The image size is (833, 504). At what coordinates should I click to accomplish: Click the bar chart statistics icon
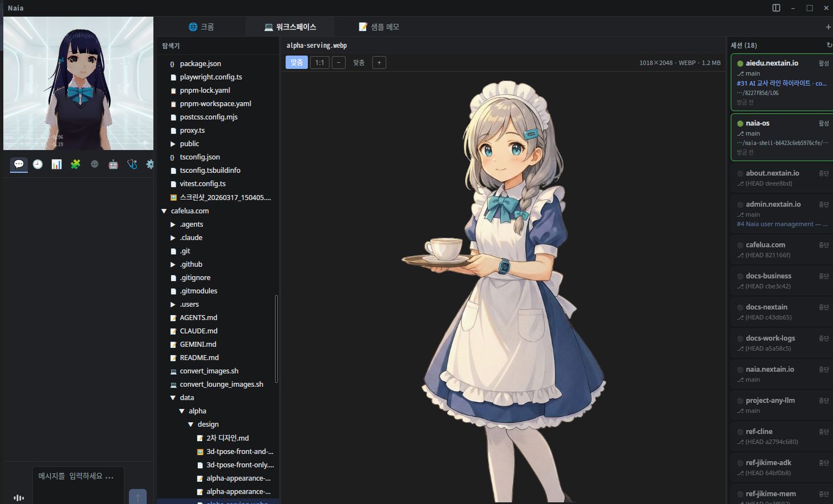tap(57, 164)
